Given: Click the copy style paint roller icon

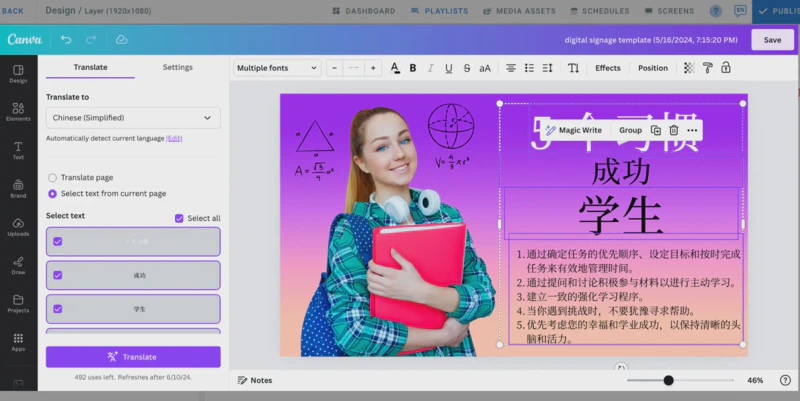Looking at the screenshot, I should tap(708, 68).
